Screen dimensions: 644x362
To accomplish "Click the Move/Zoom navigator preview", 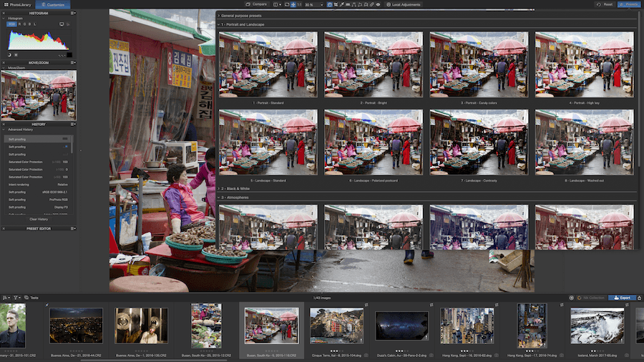I will coord(39,95).
